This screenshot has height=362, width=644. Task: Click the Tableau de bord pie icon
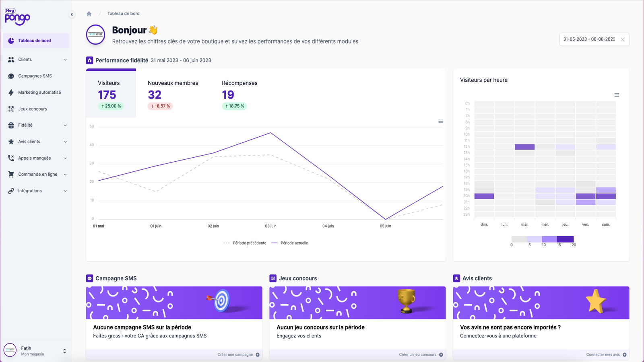pyautogui.click(x=11, y=41)
